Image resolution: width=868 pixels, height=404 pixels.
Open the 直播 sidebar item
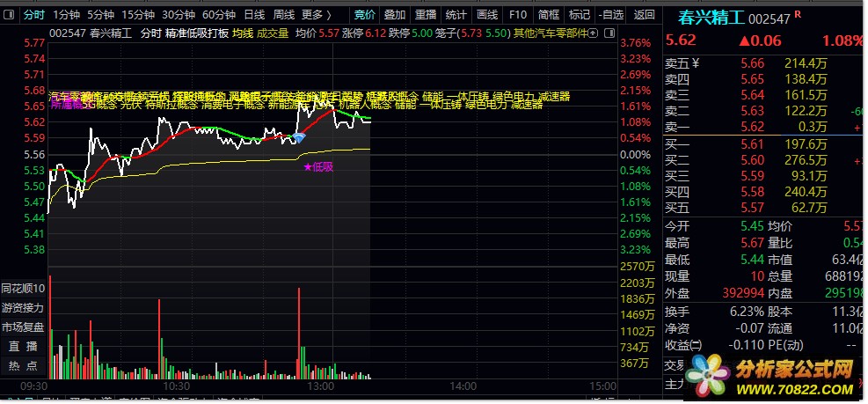click(x=23, y=347)
